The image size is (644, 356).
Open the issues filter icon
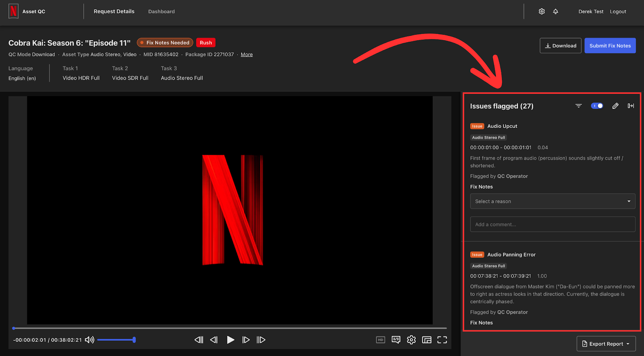pos(578,106)
